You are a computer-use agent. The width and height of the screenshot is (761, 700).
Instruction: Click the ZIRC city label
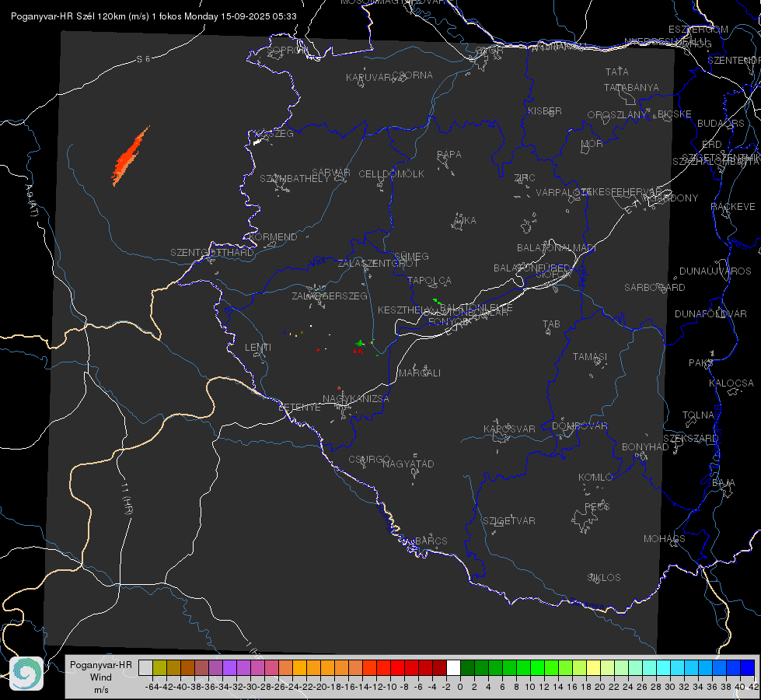click(x=525, y=178)
